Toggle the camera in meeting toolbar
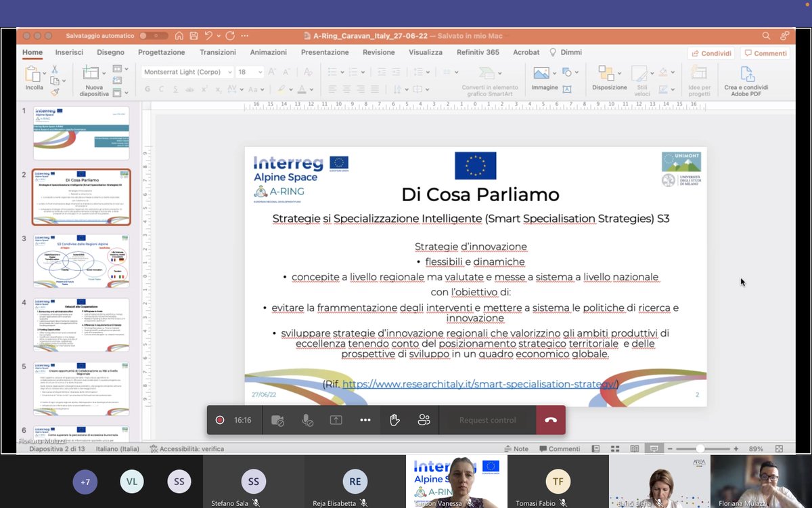Screen dimensions: 812x508 (277, 420)
